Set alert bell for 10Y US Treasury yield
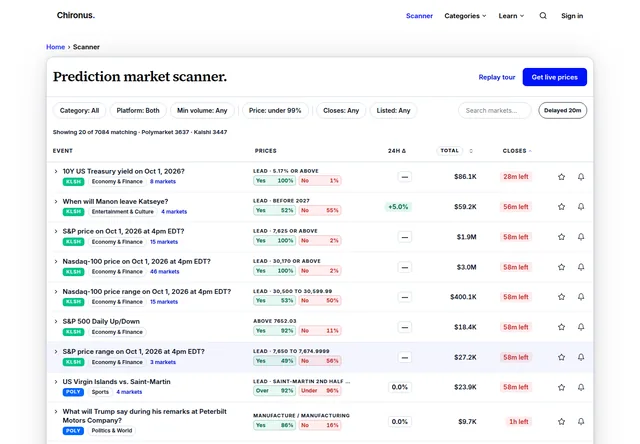The image size is (640, 444). click(x=581, y=177)
